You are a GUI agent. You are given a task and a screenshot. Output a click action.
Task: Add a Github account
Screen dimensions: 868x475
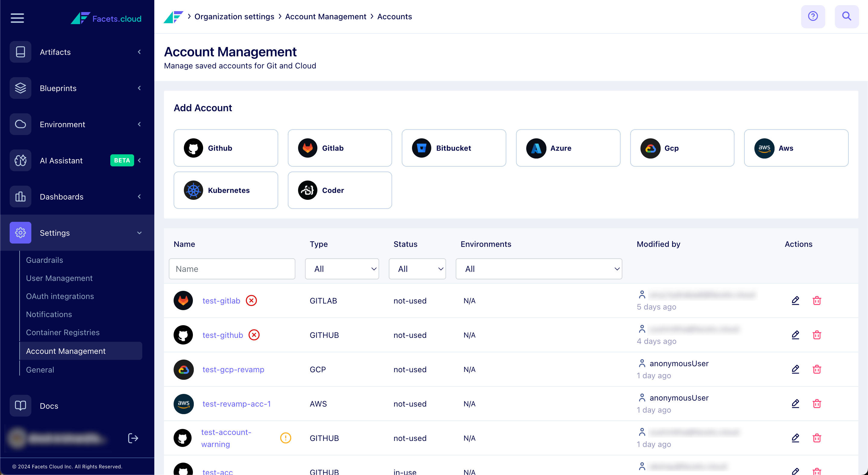(x=226, y=148)
